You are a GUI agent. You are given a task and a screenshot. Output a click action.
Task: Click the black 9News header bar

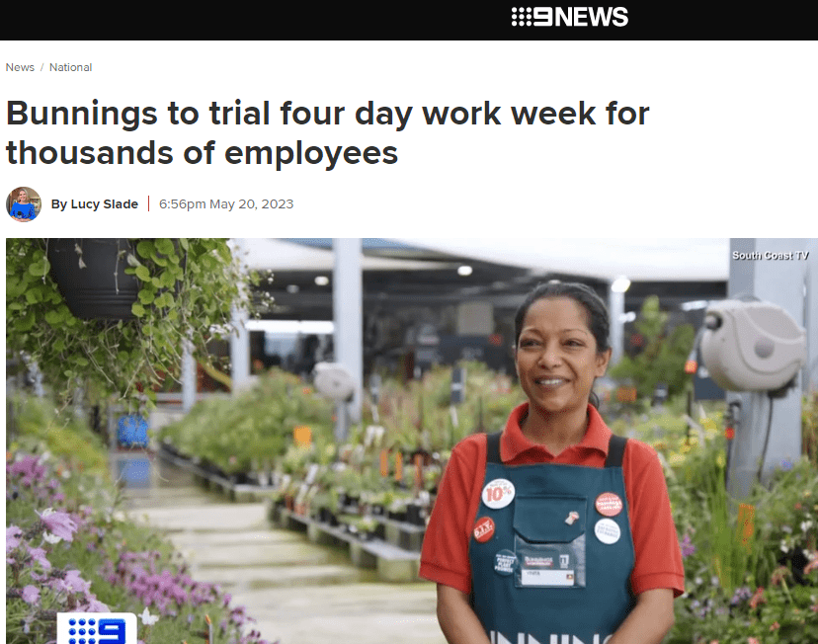409,20
